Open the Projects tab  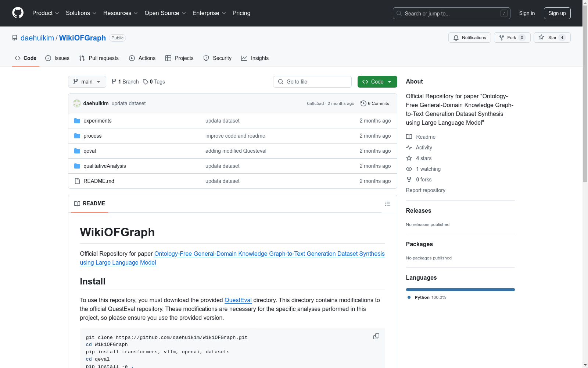pos(179,58)
